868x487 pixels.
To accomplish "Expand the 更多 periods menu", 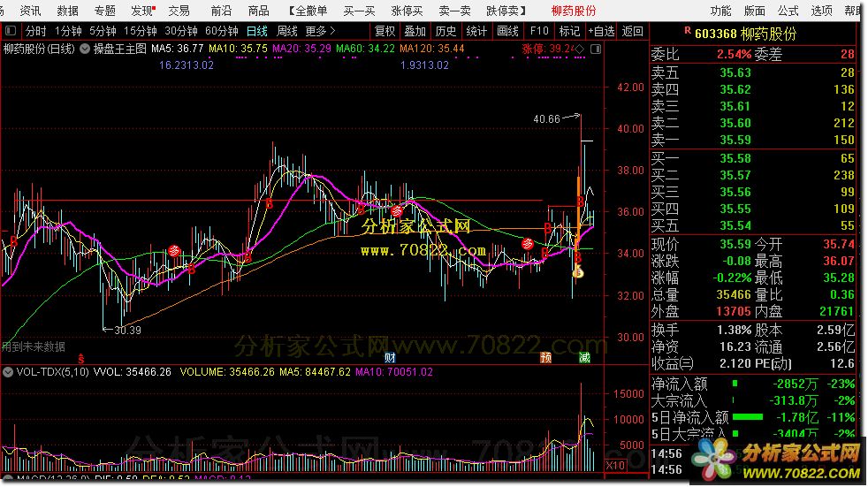I will pos(320,31).
